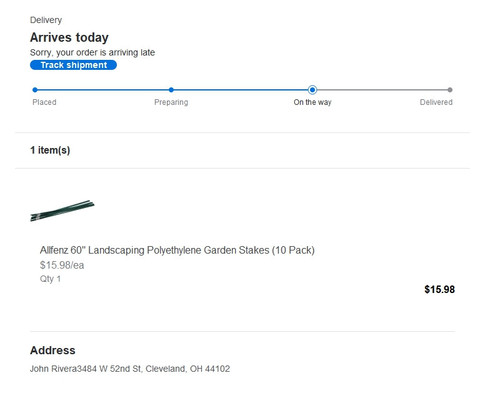Click the Track shipment button

[x=73, y=65]
